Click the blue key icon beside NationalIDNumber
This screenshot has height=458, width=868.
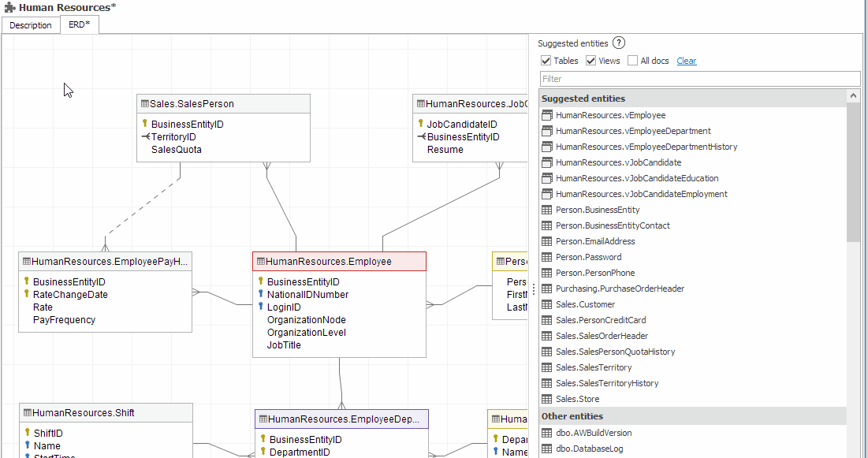click(260, 294)
